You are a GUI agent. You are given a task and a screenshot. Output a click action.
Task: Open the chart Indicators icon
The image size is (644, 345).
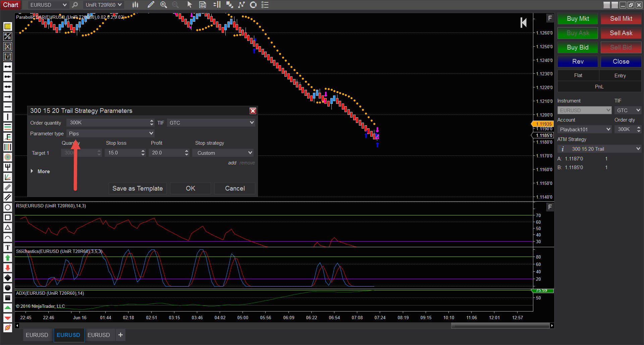coord(241,5)
